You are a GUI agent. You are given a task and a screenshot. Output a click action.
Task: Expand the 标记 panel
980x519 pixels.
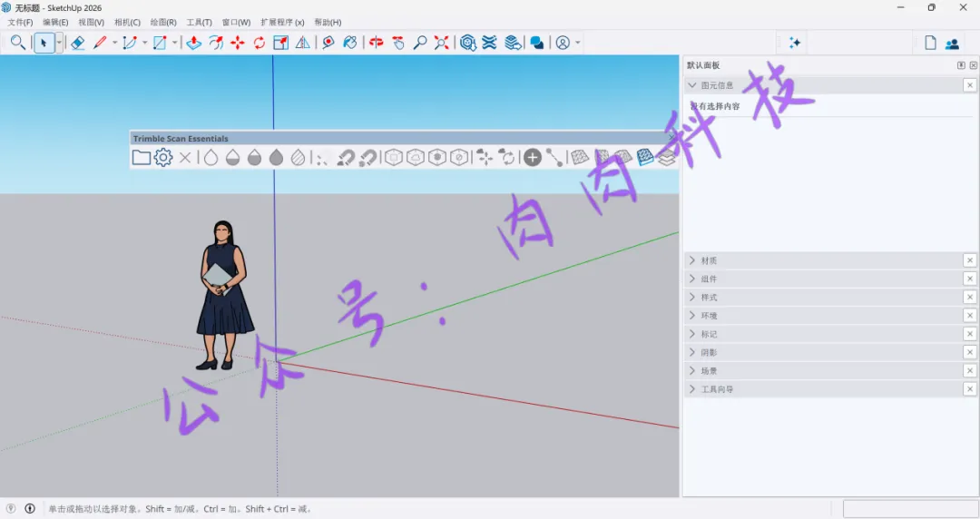pyautogui.click(x=691, y=334)
